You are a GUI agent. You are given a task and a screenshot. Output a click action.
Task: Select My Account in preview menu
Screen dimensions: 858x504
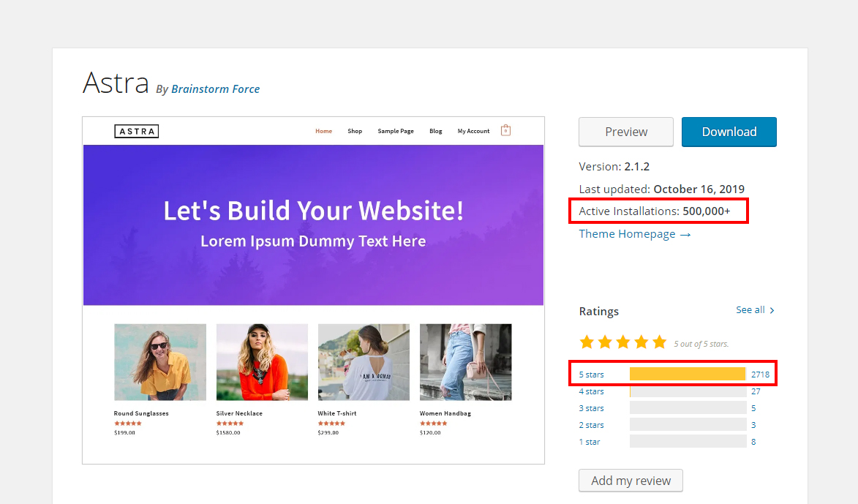pyautogui.click(x=473, y=132)
